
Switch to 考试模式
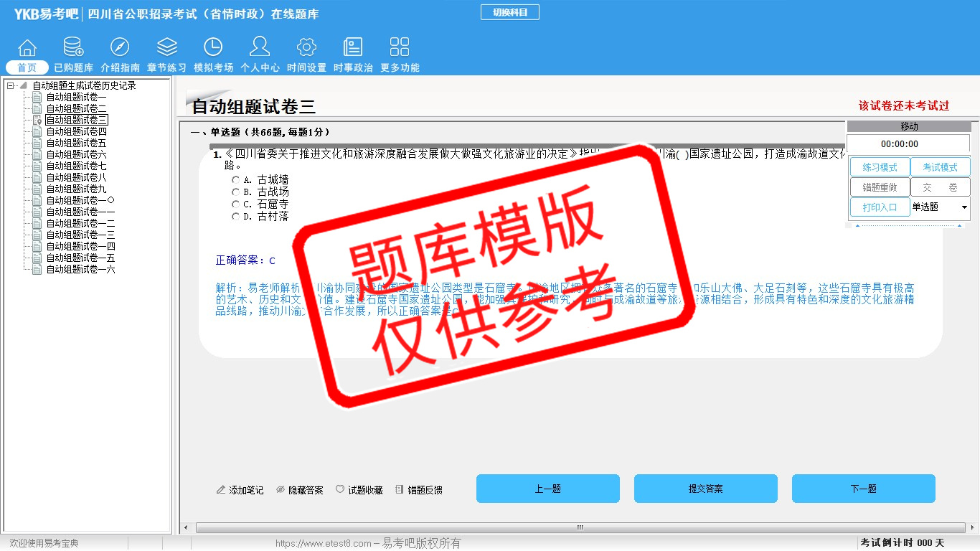point(940,167)
